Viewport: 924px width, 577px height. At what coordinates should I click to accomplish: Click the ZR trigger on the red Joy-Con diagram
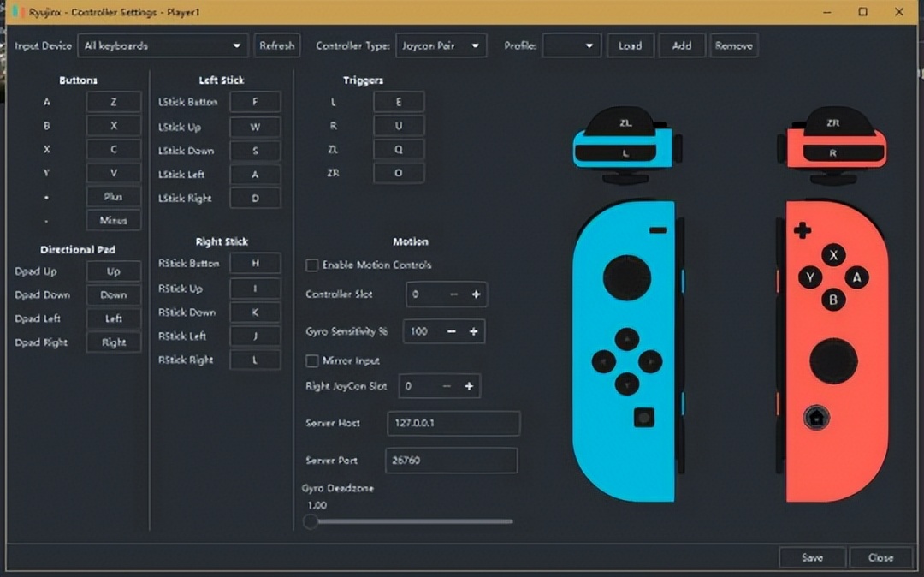[834, 124]
